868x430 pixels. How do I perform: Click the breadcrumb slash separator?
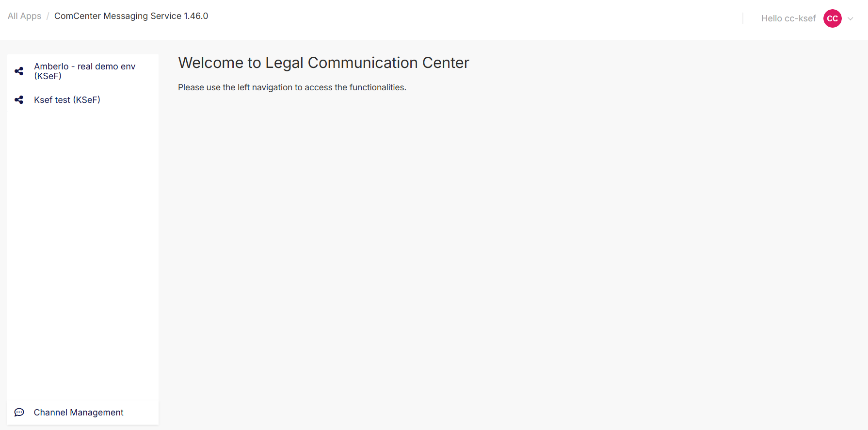pyautogui.click(x=48, y=16)
